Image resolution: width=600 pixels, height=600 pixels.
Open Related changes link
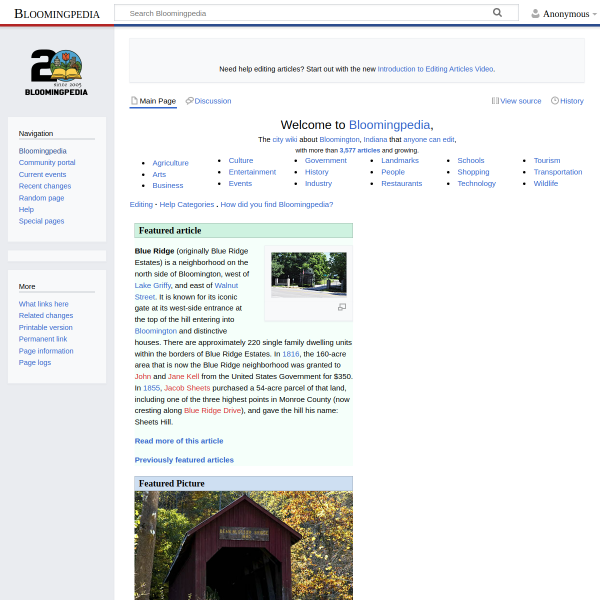coord(46,316)
